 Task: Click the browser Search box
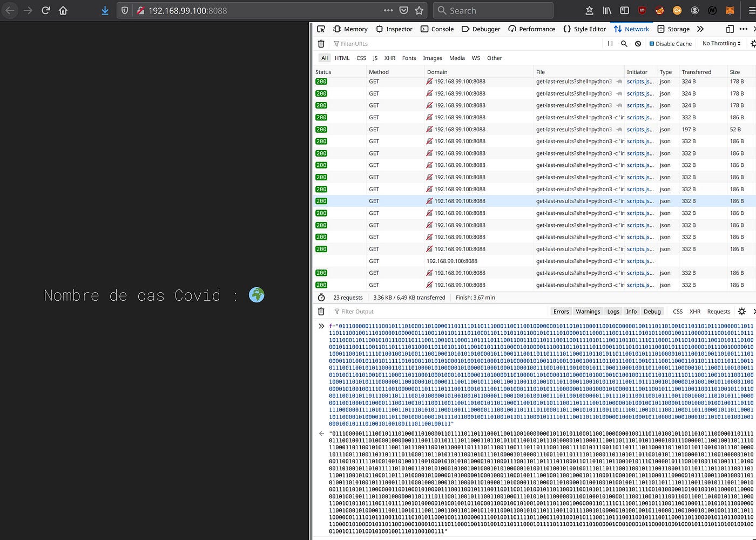[x=493, y=10]
